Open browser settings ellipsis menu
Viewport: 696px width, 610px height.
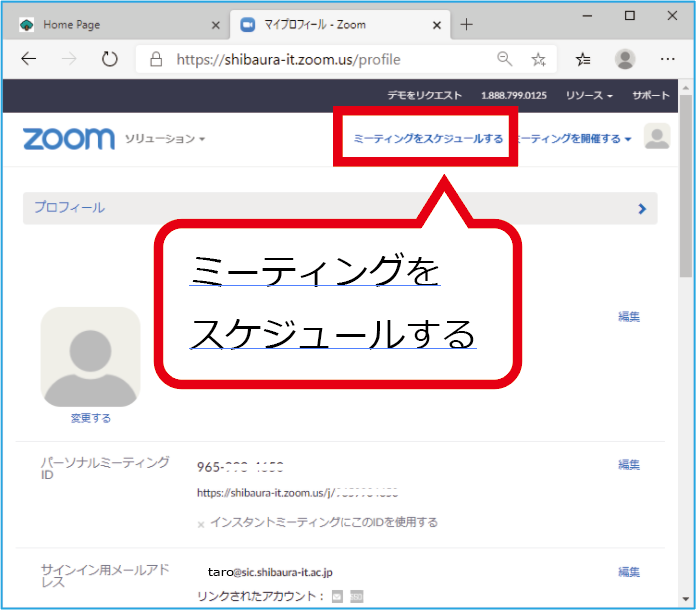[667, 59]
